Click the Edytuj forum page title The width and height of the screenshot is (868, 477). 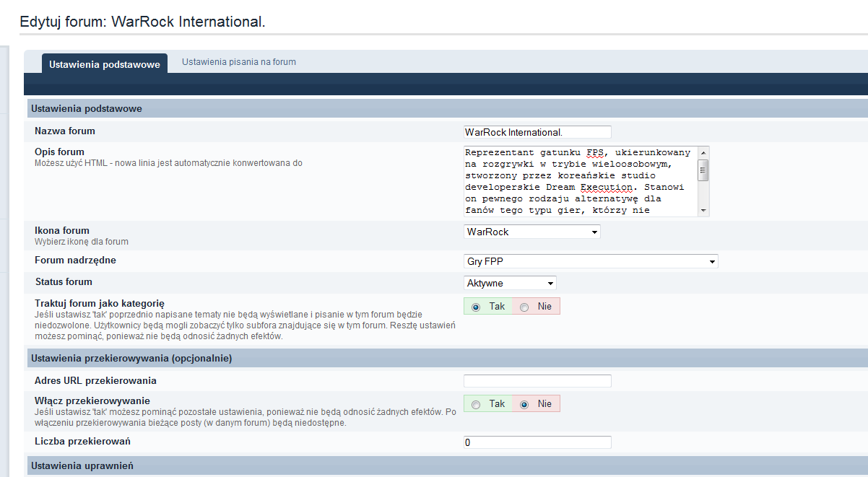(x=142, y=22)
